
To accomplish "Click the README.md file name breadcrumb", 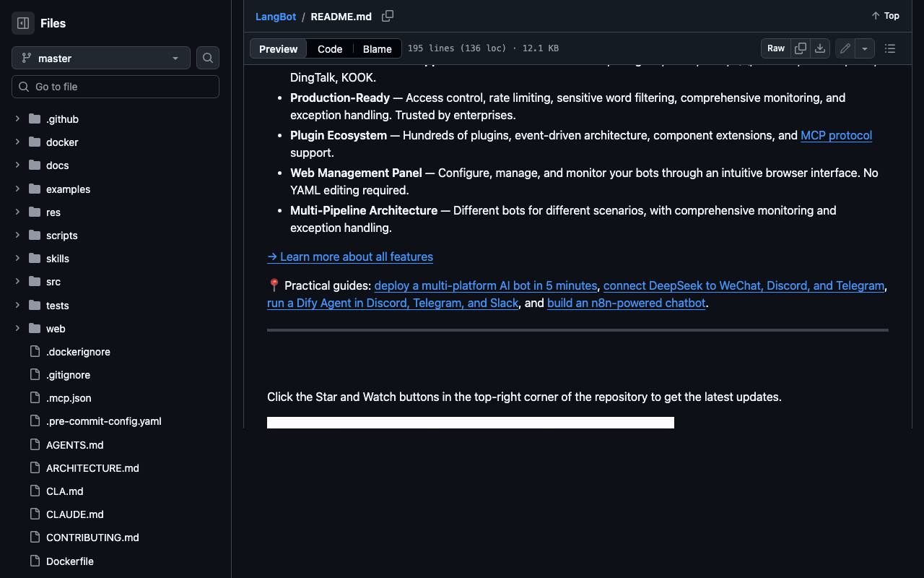I will coord(341,16).
